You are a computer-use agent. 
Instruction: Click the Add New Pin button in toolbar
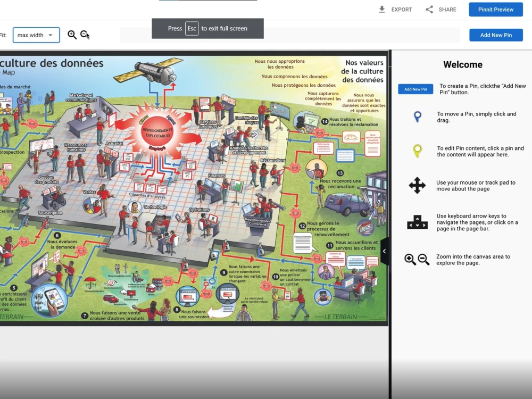tap(496, 35)
